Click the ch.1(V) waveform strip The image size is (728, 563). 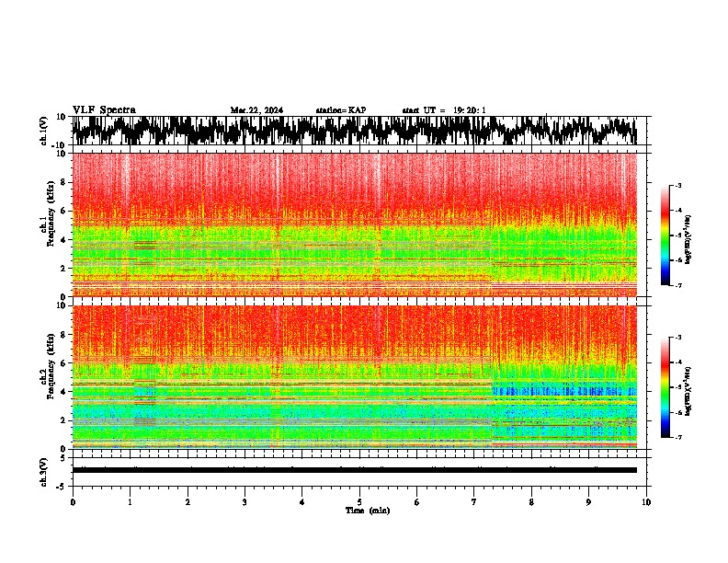(x=355, y=131)
